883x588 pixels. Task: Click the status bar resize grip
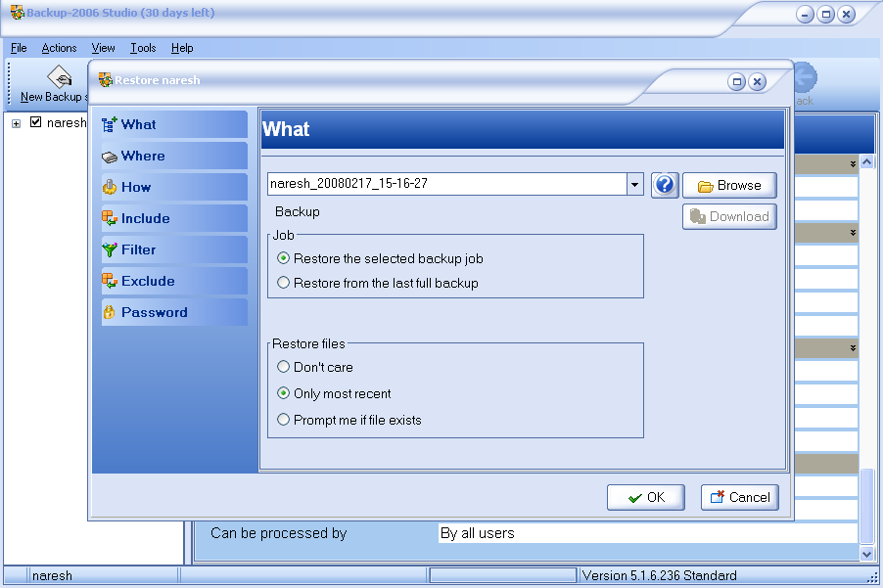tap(873, 577)
